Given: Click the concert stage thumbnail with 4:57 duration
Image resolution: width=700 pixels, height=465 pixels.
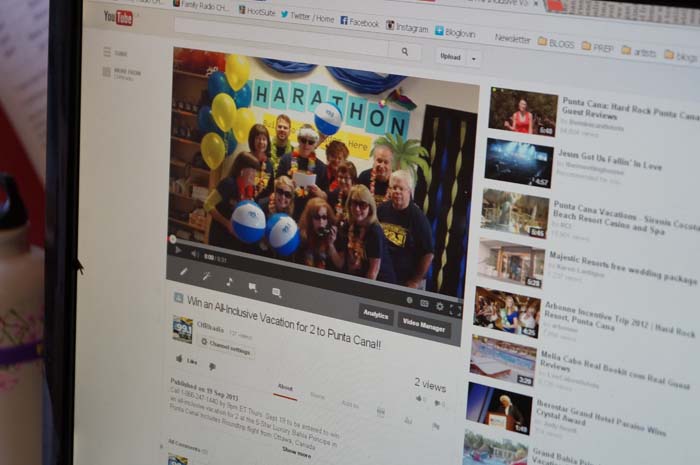Looking at the screenshot, I should 519,162.
